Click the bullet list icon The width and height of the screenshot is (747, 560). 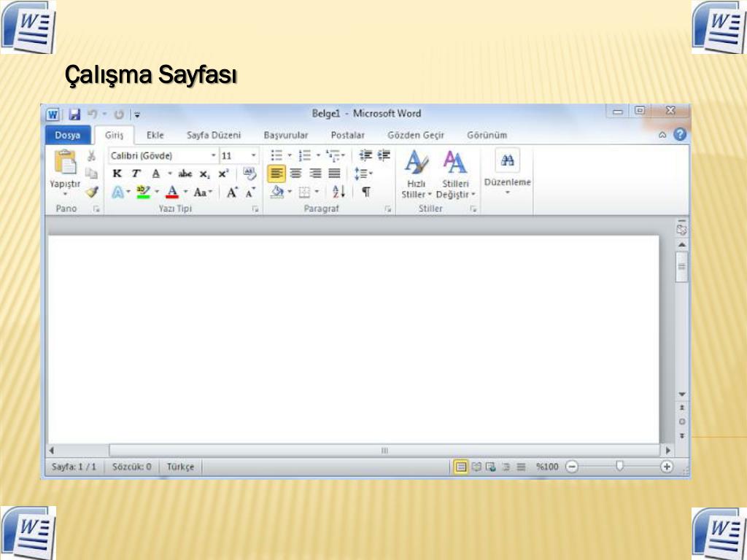(x=276, y=155)
